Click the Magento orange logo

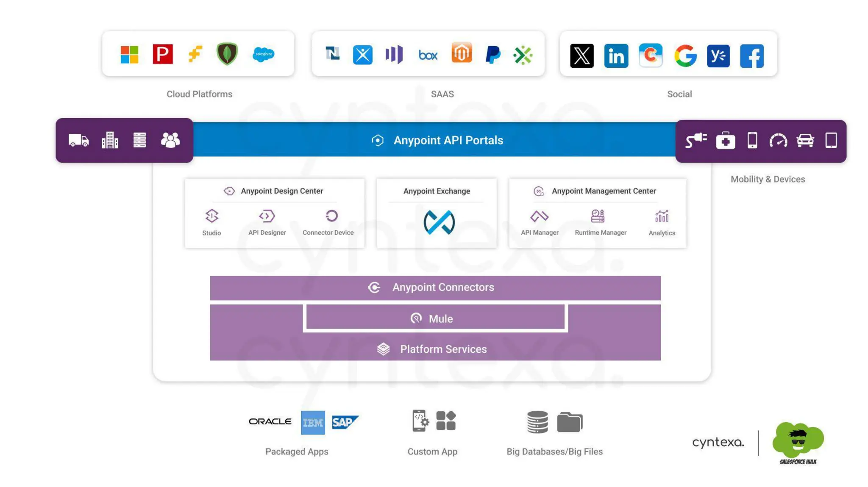point(462,53)
